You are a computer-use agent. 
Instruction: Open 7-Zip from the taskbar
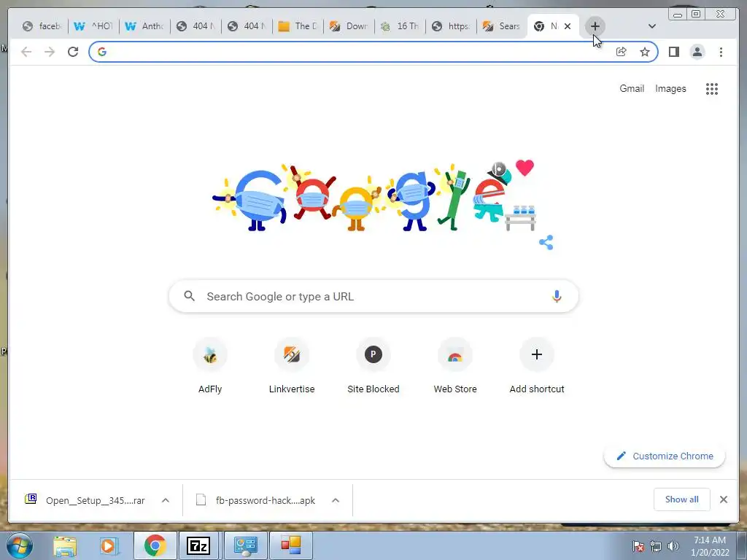(x=198, y=545)
